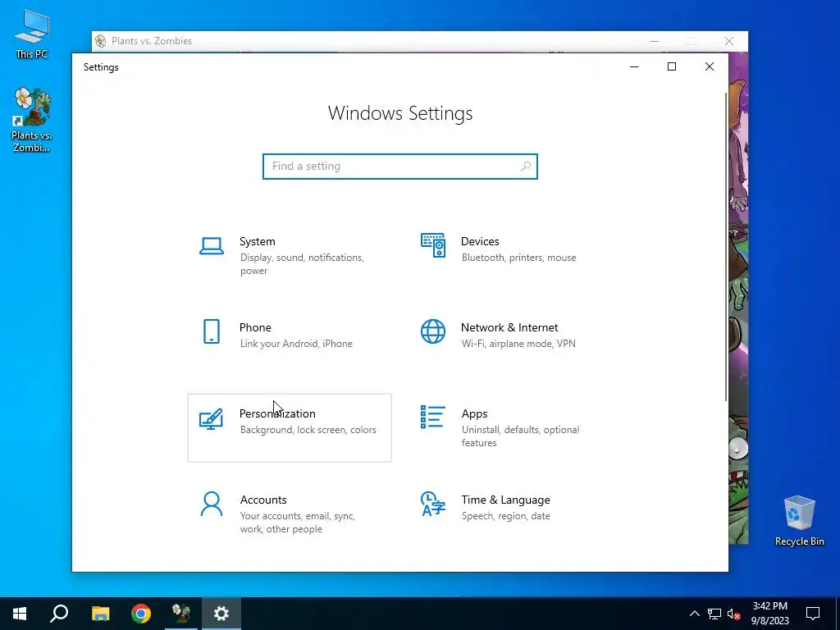Switch to Plants vs. Zombies taskbar button
The height and width of the screenshot is (630, 840).
click(181, 614)
